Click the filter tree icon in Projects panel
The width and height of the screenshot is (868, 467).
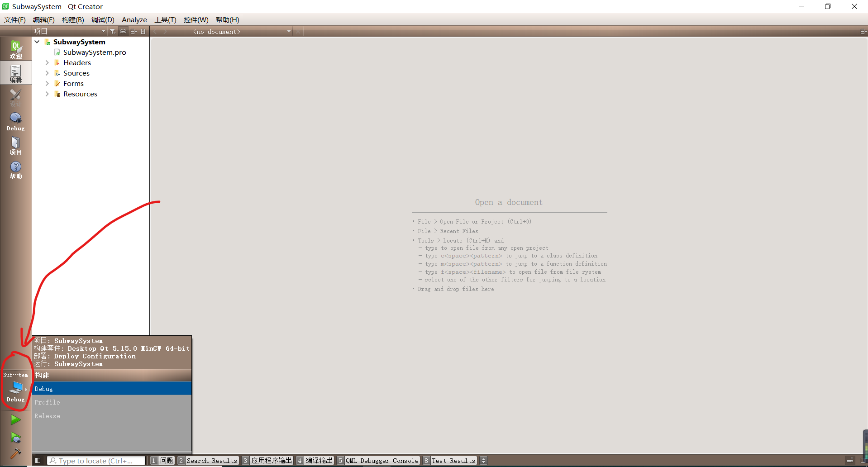pos(113,31)
